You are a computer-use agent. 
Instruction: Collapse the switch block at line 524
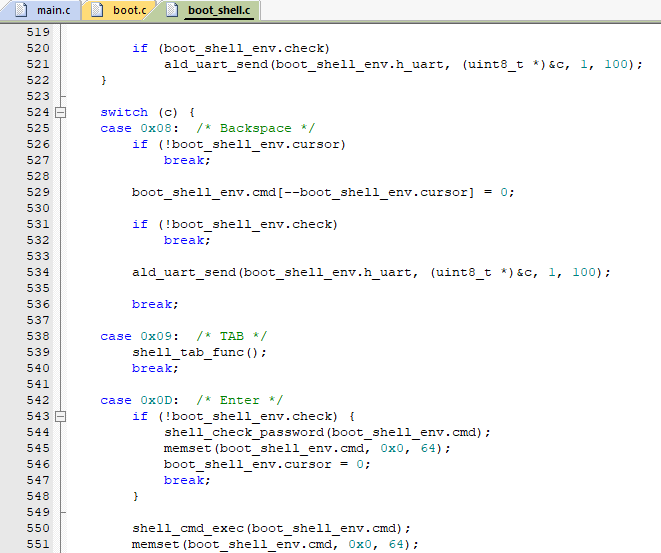coord(60,113)
